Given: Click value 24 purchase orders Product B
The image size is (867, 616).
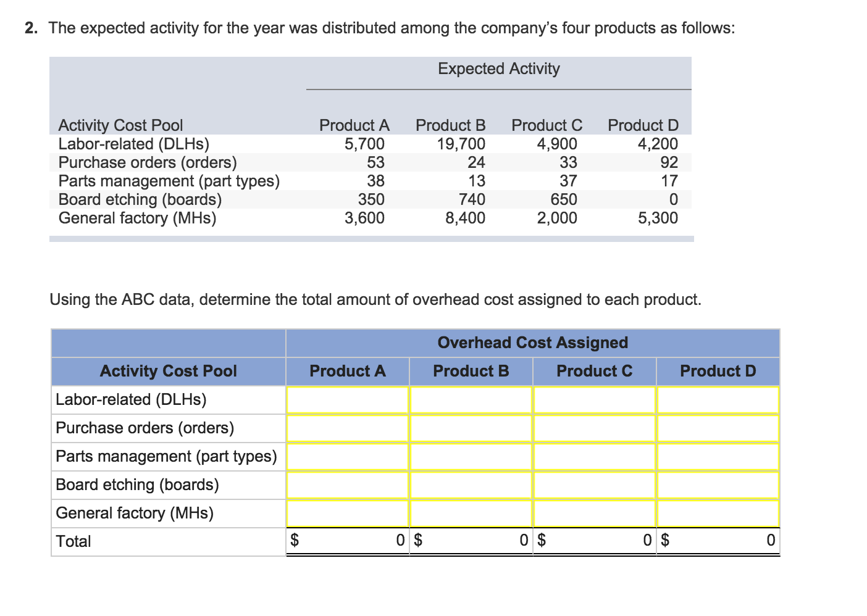Looking at the screenshot, I should (x=476, y=162).
